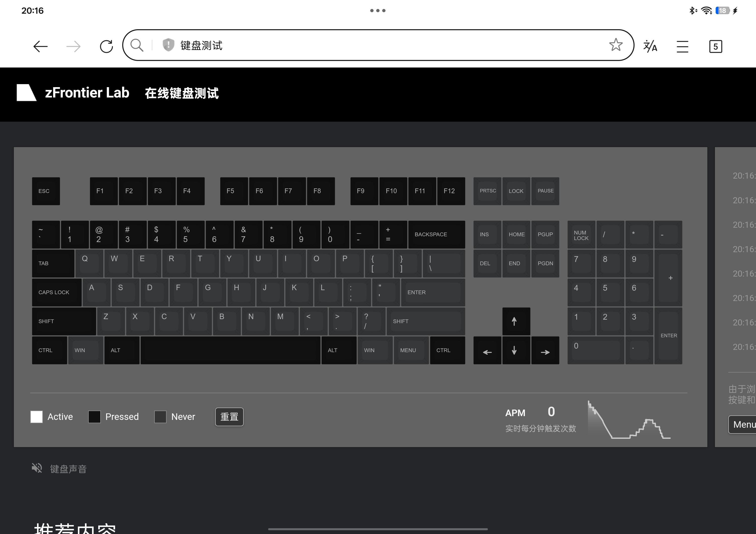Click the NUM LOCK key
This screenshot has height=534, width=756.
581,235
